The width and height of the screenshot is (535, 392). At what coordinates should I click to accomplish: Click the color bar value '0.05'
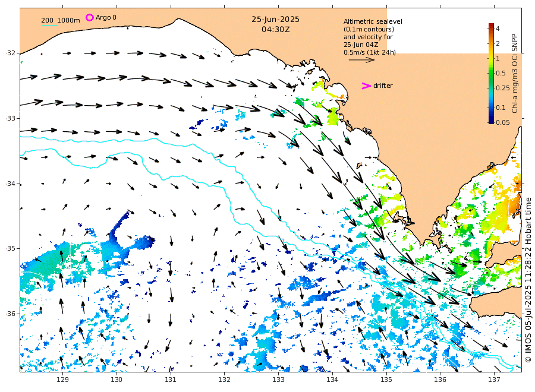[502, 122]
